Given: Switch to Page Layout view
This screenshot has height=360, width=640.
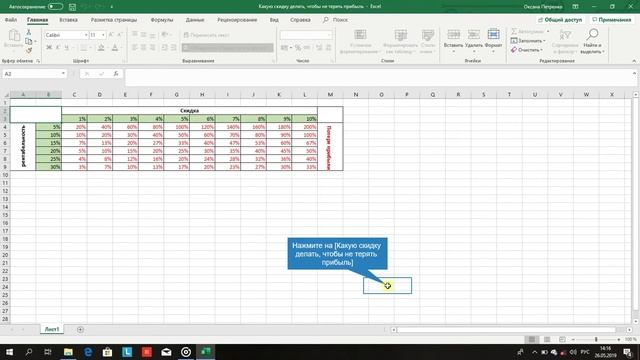Looking at the screenshot, I should (547, 340).
